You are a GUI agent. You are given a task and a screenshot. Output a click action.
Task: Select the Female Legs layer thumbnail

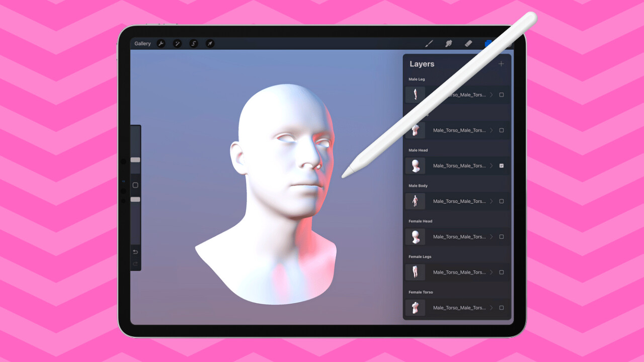416,272
